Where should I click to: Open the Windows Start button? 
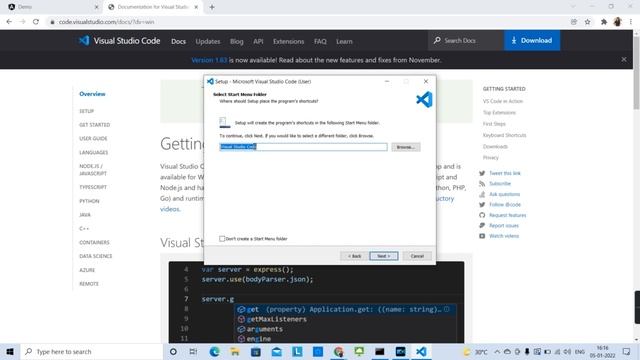pos(10,351)
